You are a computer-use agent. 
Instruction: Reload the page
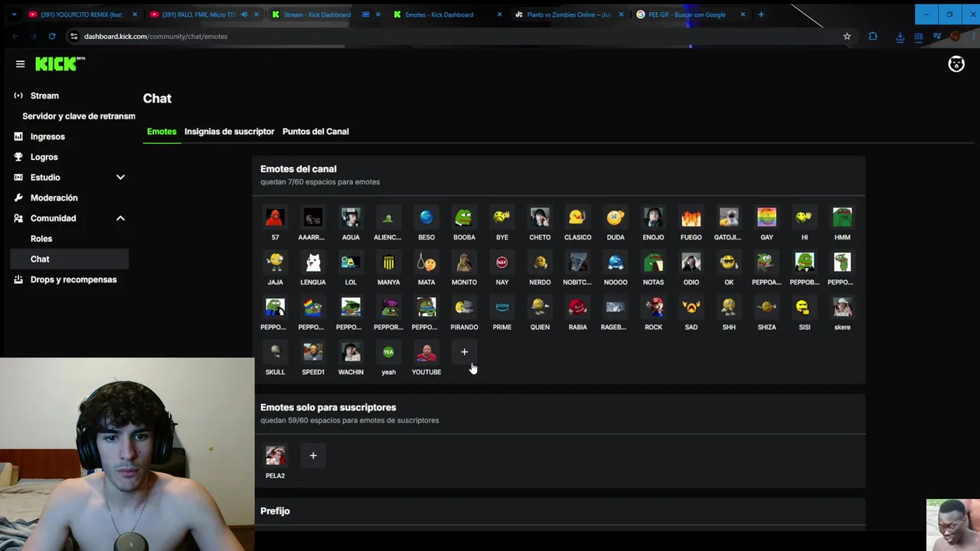[52, 36]
